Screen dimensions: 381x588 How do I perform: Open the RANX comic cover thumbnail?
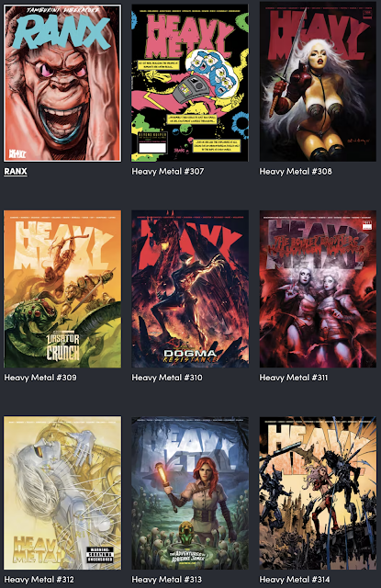pyautogui.click(x=62, y=83)
